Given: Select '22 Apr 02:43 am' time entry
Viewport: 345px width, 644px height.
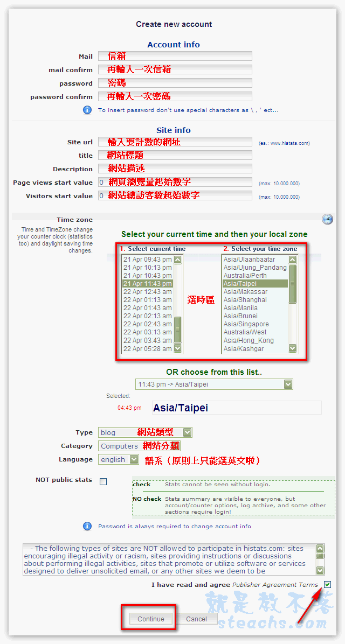Looking at the screenshot, I should (x=148, y=324).
